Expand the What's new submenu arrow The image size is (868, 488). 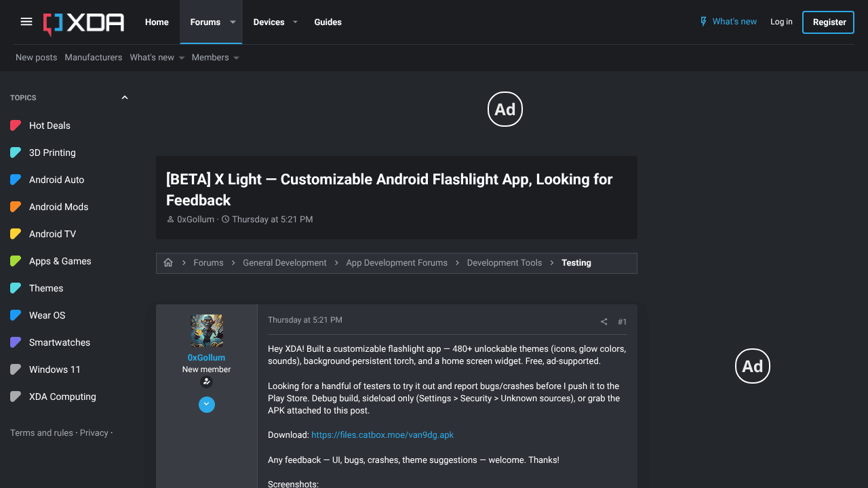[182, 58]
